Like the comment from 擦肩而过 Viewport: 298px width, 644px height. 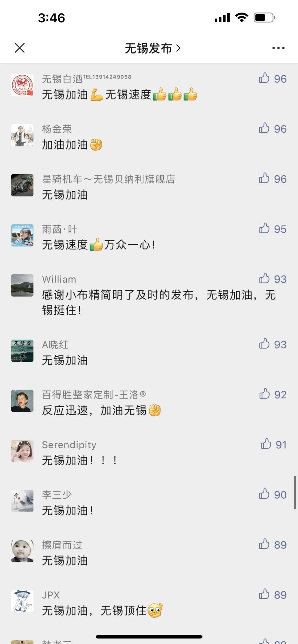[264, 544]
